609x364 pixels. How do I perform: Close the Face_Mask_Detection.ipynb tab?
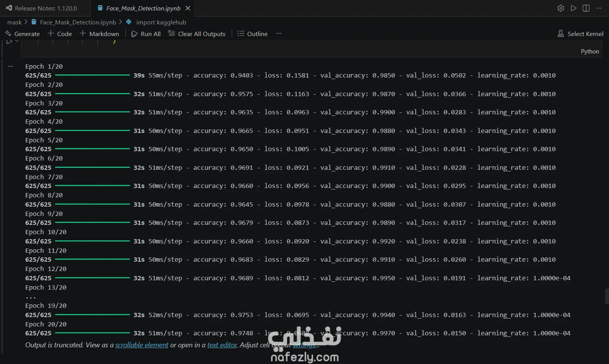coord(188,8)
